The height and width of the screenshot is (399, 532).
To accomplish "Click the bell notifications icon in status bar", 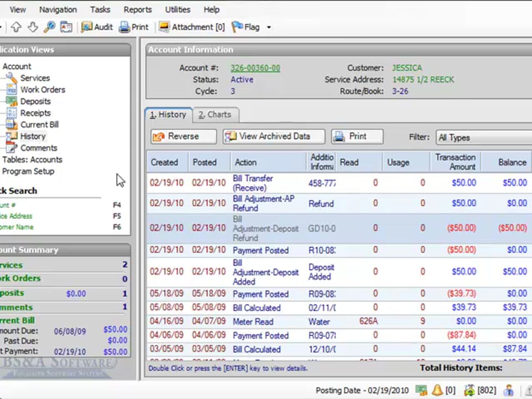I will [438, 391].
